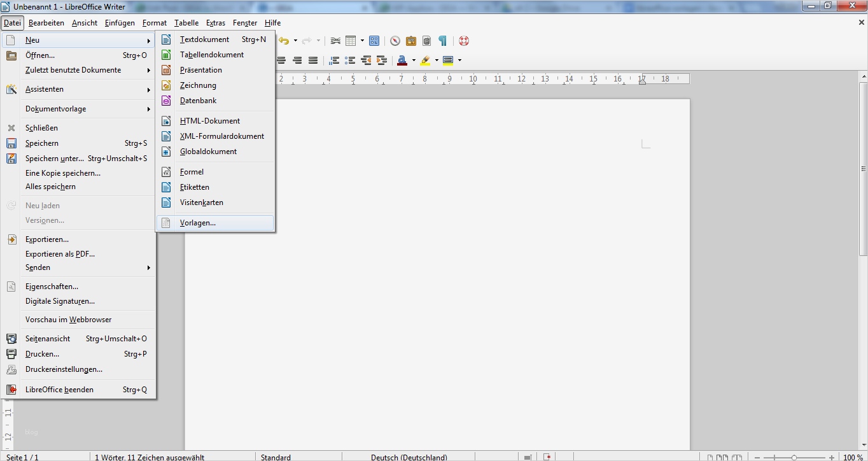The width and height of the screenshot is (868, 461).
Task: Switch to book view layout in status bar
Action: [x=738, y=457]
